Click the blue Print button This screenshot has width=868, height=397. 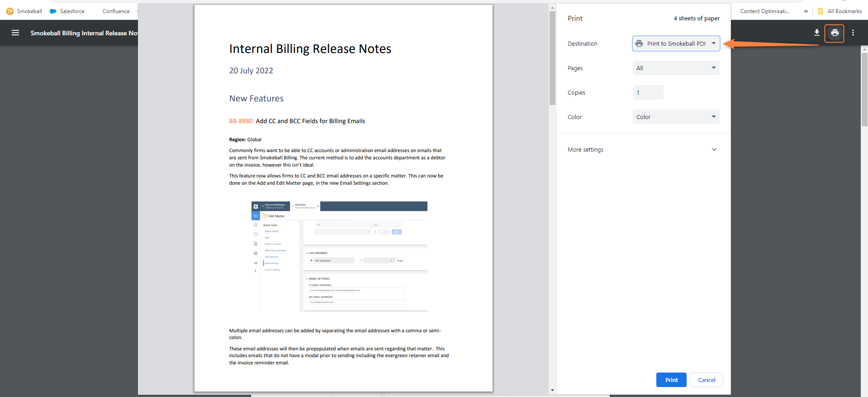[x=671, y=380]
